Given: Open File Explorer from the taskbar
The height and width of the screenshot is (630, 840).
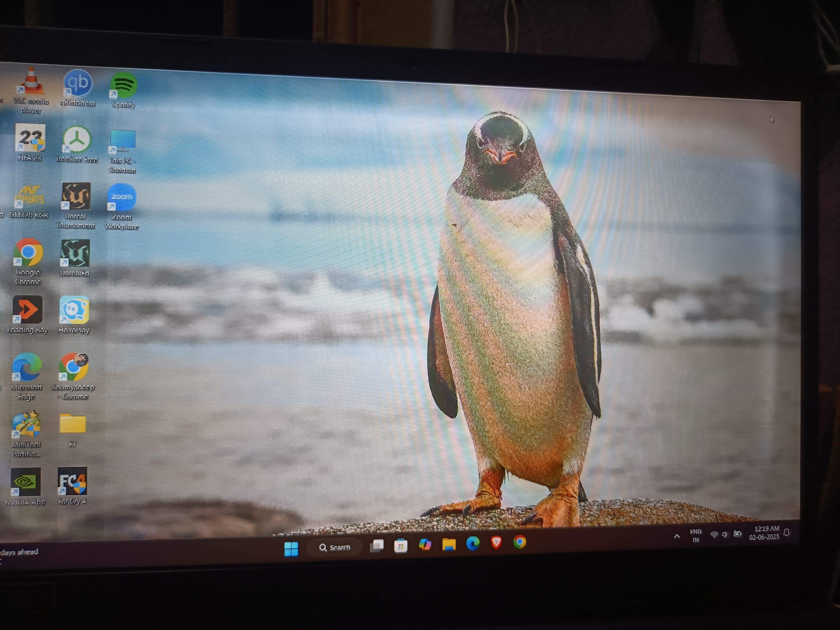Looking at the screenshot, I should tap(449, 544).
